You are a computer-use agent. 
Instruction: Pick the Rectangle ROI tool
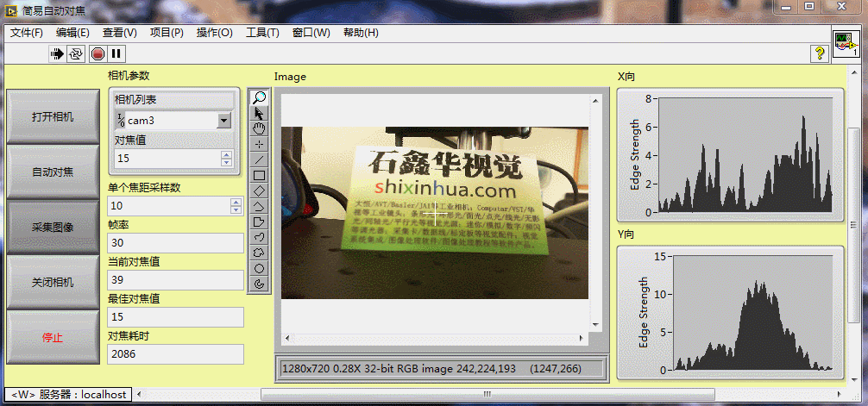click(x=259, y=174)
